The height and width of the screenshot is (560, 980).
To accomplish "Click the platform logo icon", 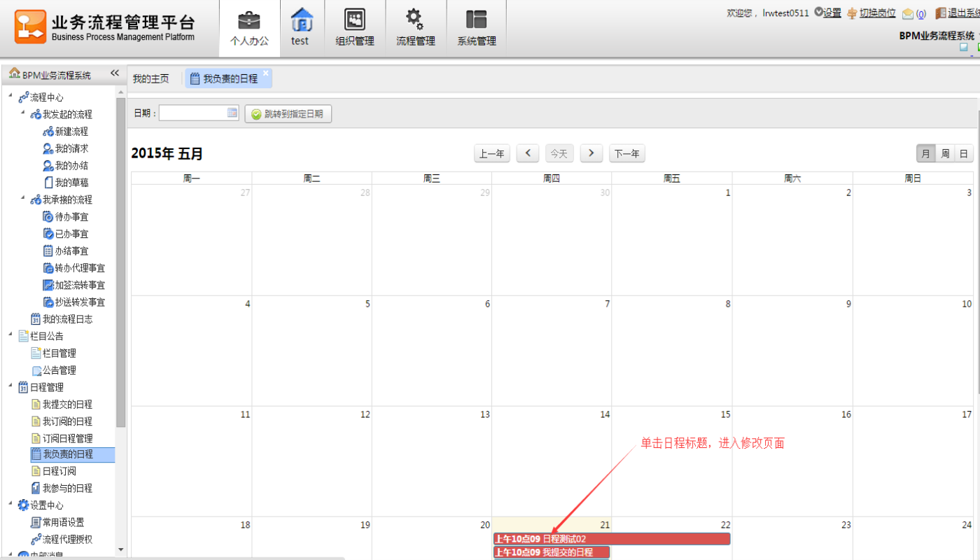I will 30,27.
